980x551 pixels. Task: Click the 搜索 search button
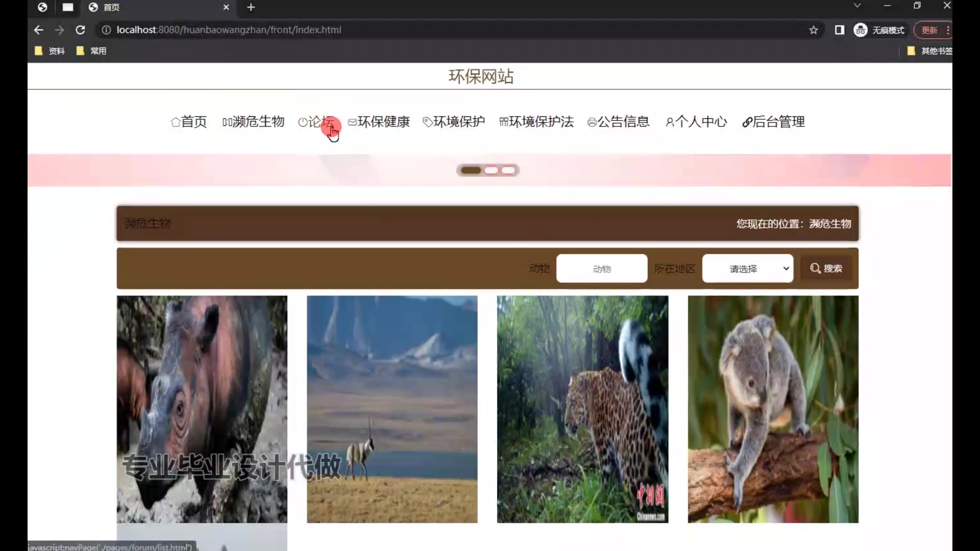coord(826,268)
